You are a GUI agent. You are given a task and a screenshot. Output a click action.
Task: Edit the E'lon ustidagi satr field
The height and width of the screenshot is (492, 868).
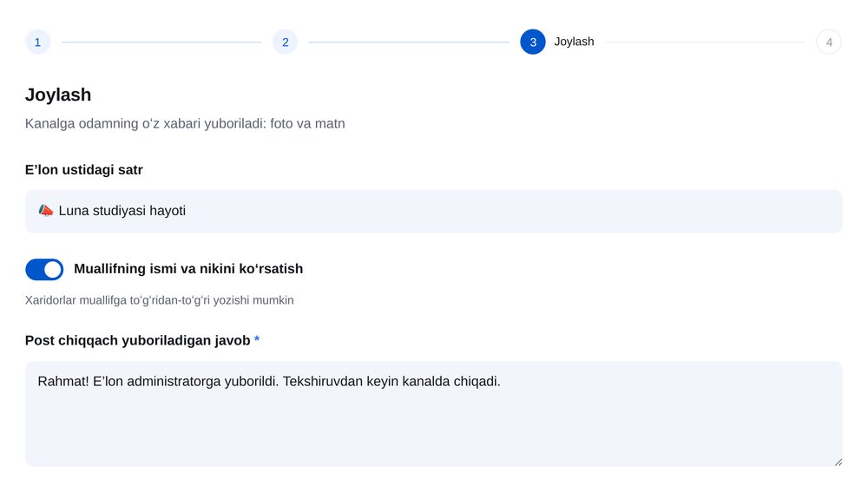coord(433,211)
